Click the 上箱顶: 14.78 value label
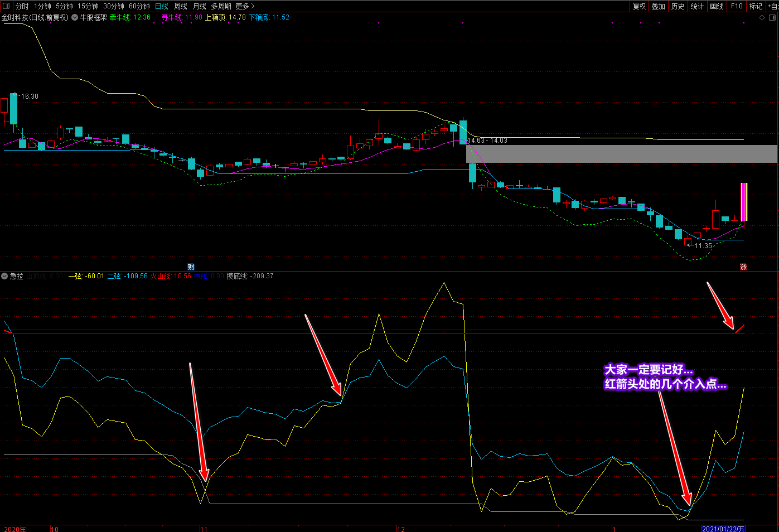The image size is (779, 532). (225, 17)
